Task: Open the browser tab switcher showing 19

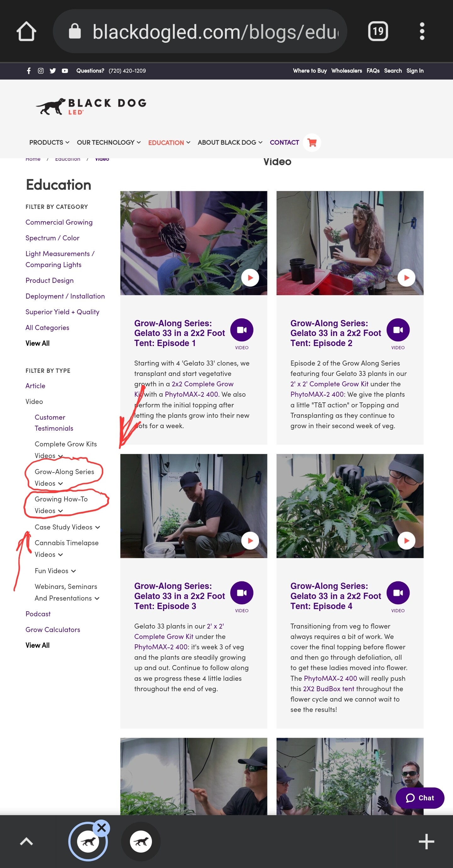Action: [378, 31]
